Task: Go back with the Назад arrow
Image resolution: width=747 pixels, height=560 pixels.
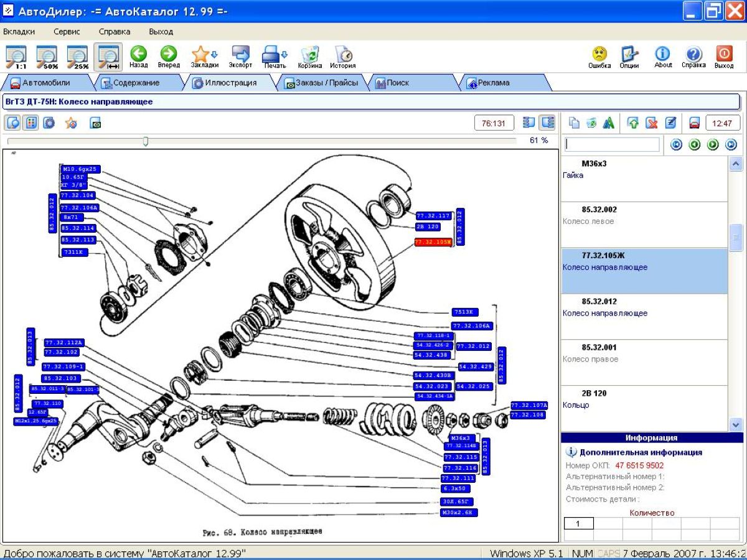Action: coord(138,57)
